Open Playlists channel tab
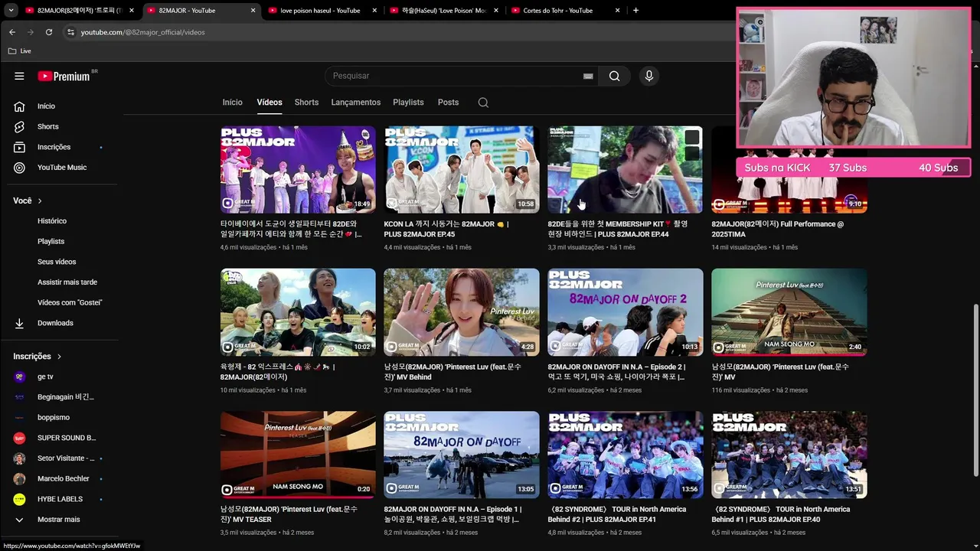 pos(408,103)
